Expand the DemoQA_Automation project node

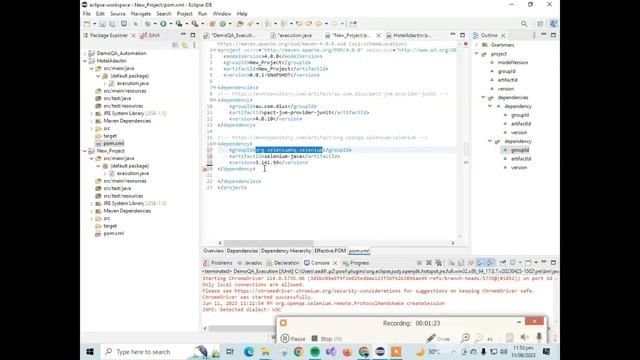[x=85, y=53]
